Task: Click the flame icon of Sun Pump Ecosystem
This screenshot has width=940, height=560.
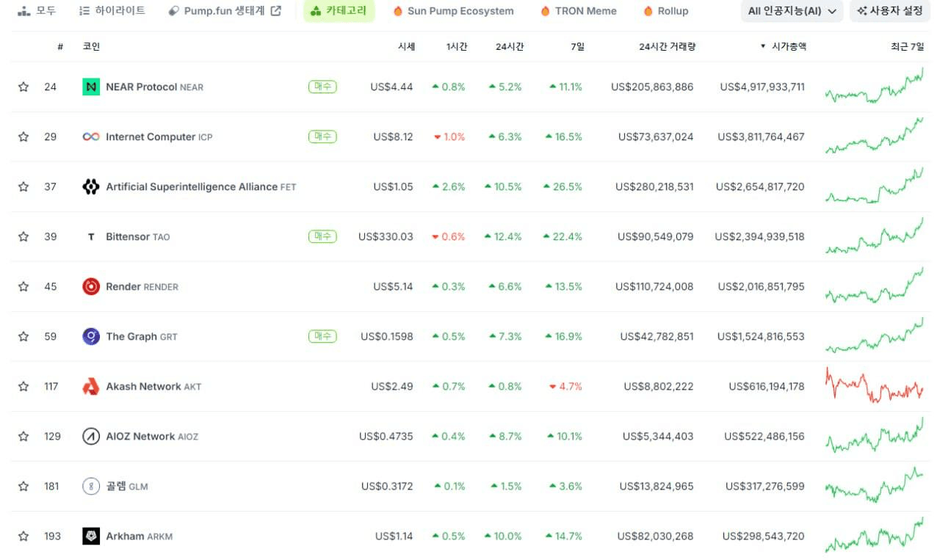Action: click(x=398, y=11)
